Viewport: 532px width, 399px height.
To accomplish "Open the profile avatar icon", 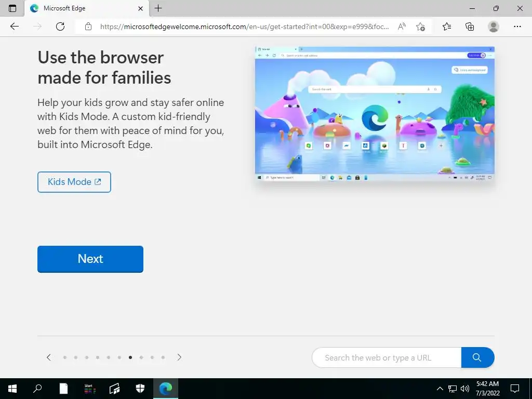I will coord(494,26).
